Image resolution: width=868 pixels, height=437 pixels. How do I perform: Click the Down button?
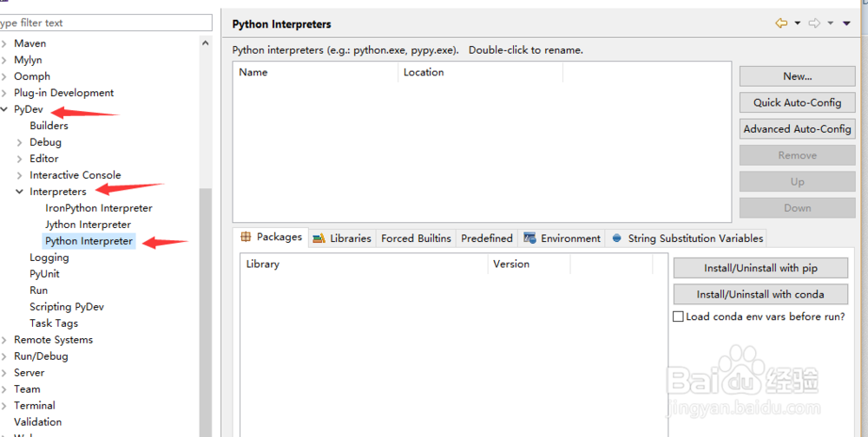pos(797,208)
